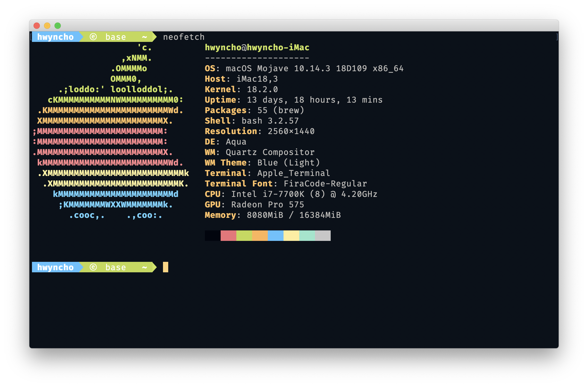588x387 pixels.
Task: Click the yellow terminal cursor block
Action: coord(166,267)
